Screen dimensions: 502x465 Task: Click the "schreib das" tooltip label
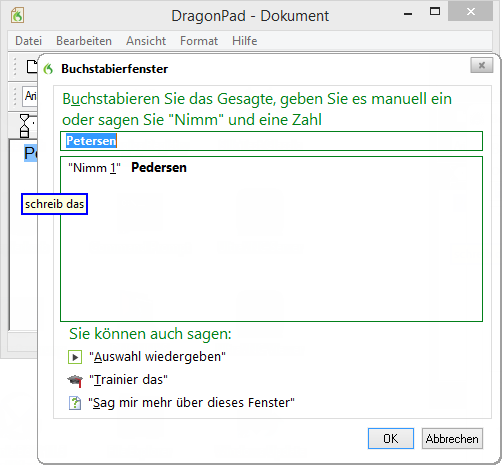tap(54, 204)
